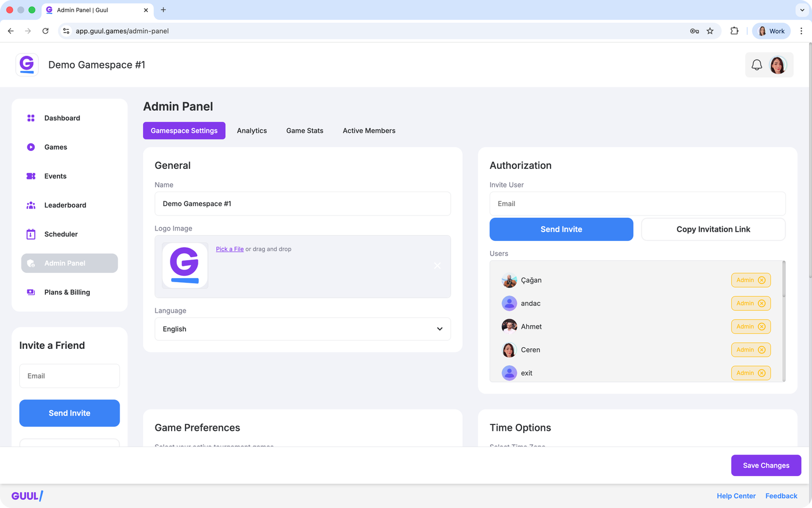The image size is (812, 508).
Task: Click the Games play icon in sidebar
Action: click(x=31, y=147)
